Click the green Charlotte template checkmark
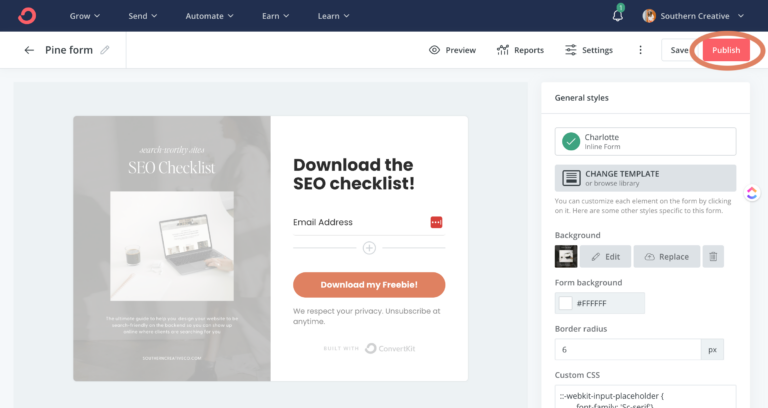The width and height of the screenshot is (768, 408). pyautogui.click(x=571, y=142)
